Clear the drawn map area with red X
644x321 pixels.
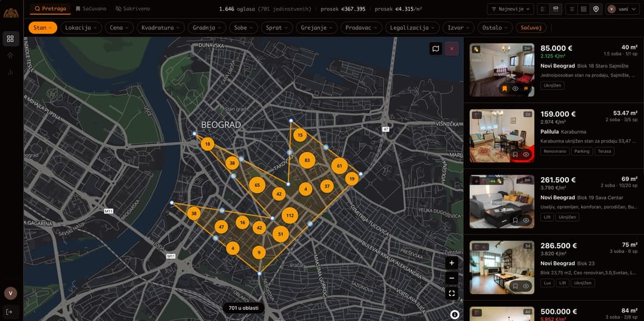(x=451, y=49)
